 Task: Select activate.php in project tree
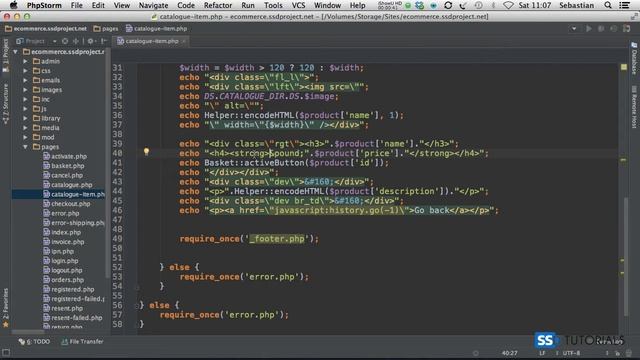64,156
